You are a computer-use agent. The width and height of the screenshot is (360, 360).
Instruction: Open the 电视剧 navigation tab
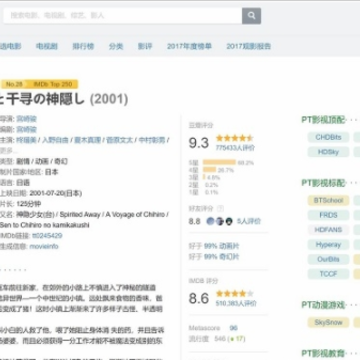[47, 46]
